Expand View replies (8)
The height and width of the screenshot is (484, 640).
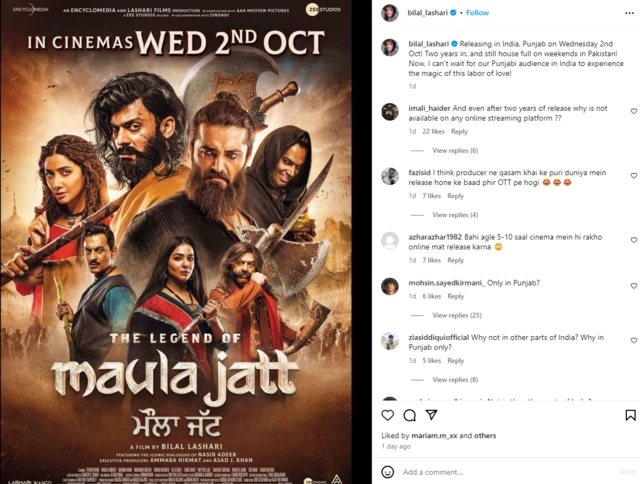[455, 380]
